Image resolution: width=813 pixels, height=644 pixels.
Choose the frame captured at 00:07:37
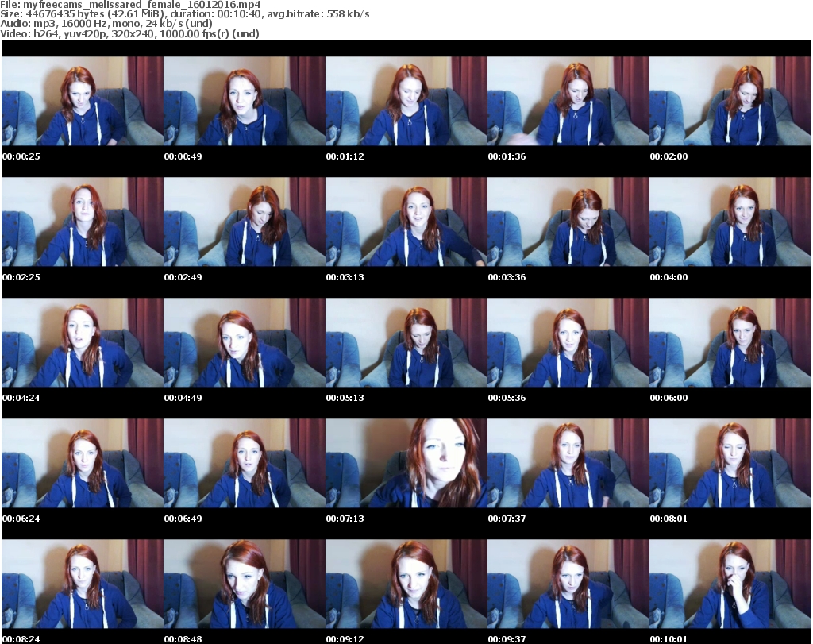click(x=568, y=463)
